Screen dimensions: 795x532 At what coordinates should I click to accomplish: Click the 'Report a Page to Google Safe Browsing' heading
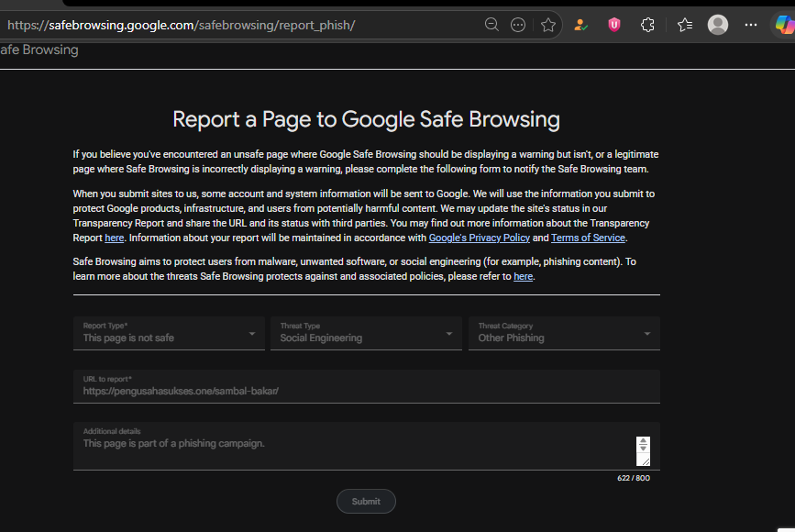pyautogui.click(x=366, y=119)
